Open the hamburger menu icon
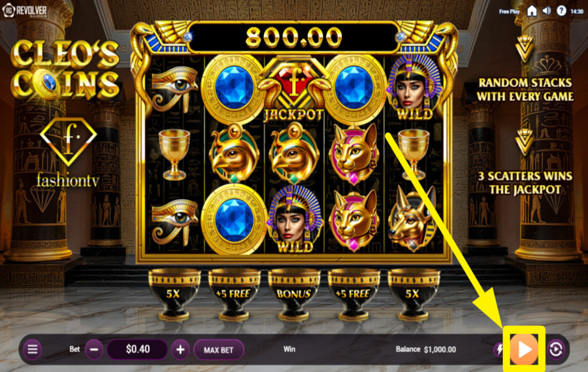The image size is (588, 372). pos(33,350)
